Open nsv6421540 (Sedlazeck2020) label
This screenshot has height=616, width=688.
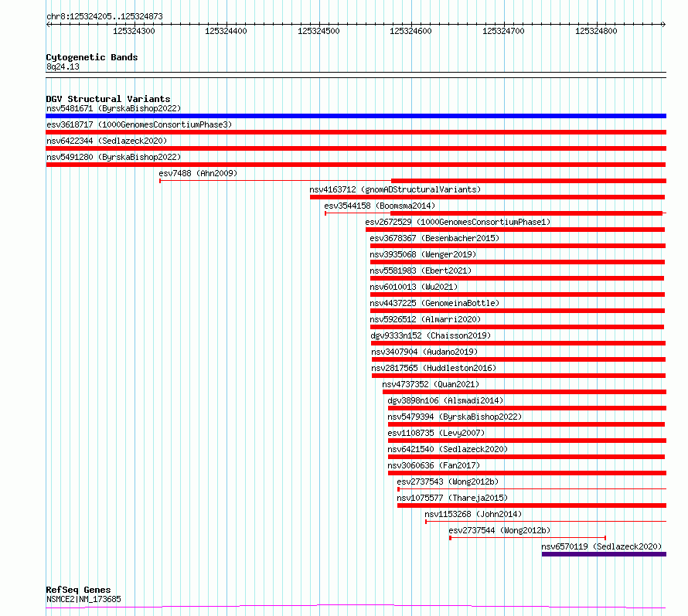[x=448, y=449]
